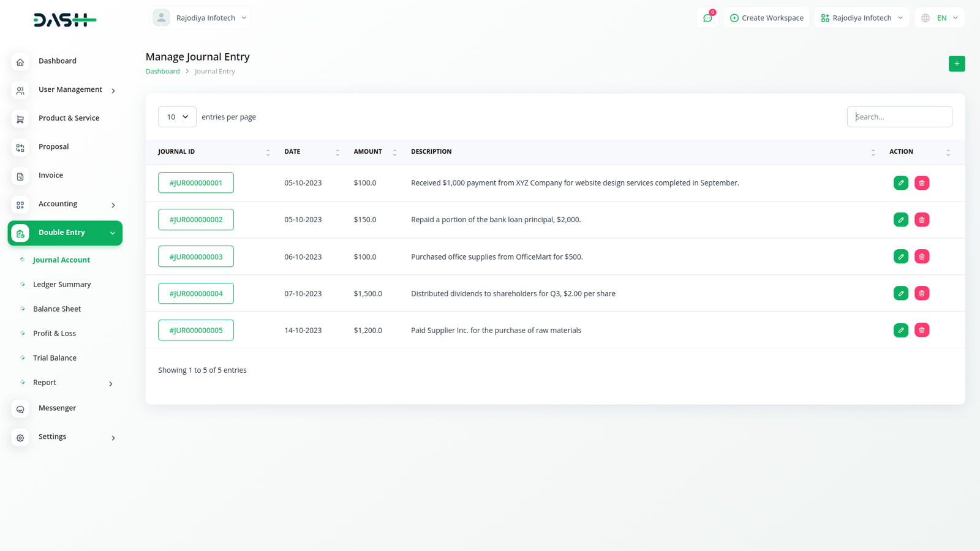Focus the Search input field

[899, 117]
